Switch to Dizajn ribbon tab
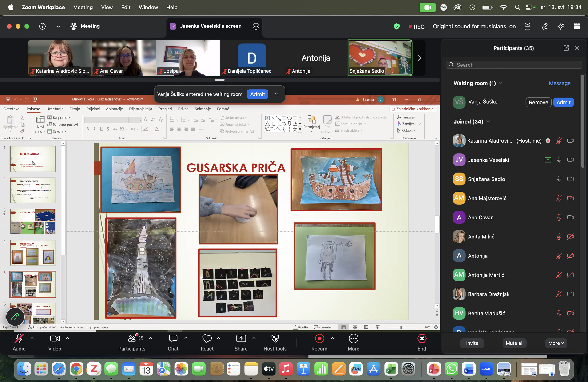588x382 pixels. click(x=75, y=109)
